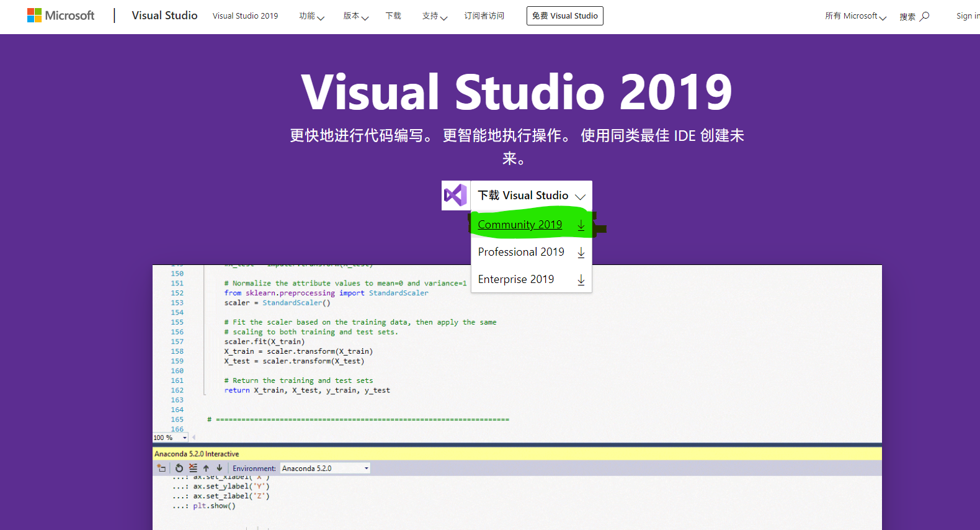
Task: Click the Anaconda 5.2.0 Interactive title bar
Action: 517,454
